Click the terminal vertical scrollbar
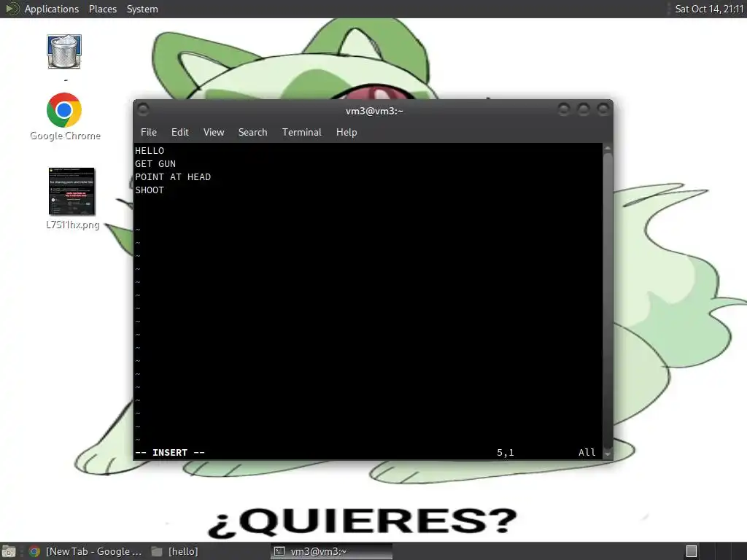Image resolution: width=747 pixels, height=560 pixels. click(608, 300)
